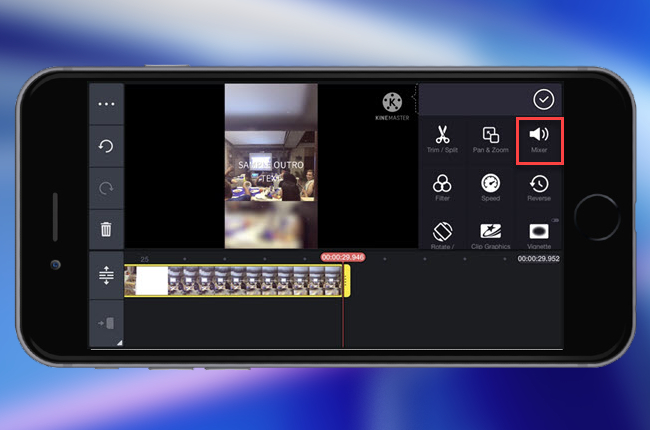The height and width of the screenshot is (430, 650).
Task: Expand timeline with the vertical resize icon
Action: (106, 275)
